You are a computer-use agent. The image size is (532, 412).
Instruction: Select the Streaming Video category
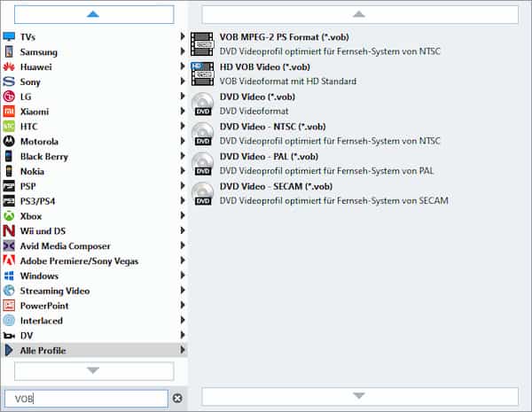(x=94, y=291)
